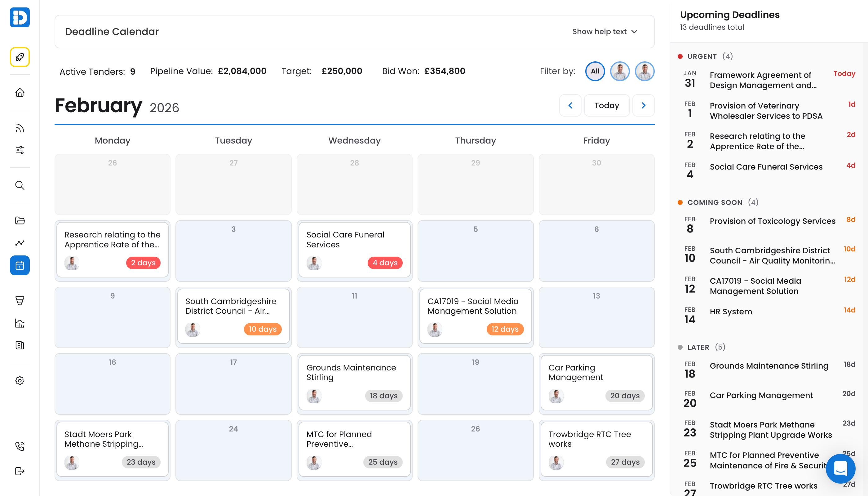
Task: Open the bar chart reports icon
Action: coord(20,323)
